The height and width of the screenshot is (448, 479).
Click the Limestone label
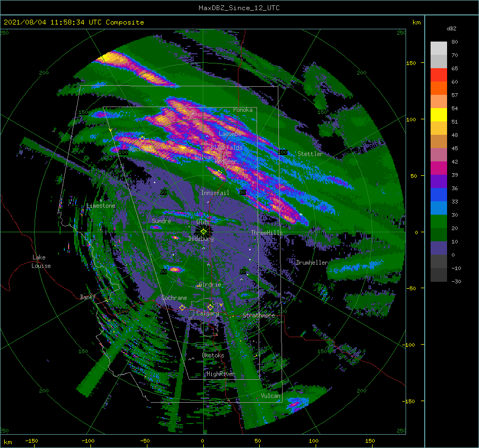[x=101, y=206]
